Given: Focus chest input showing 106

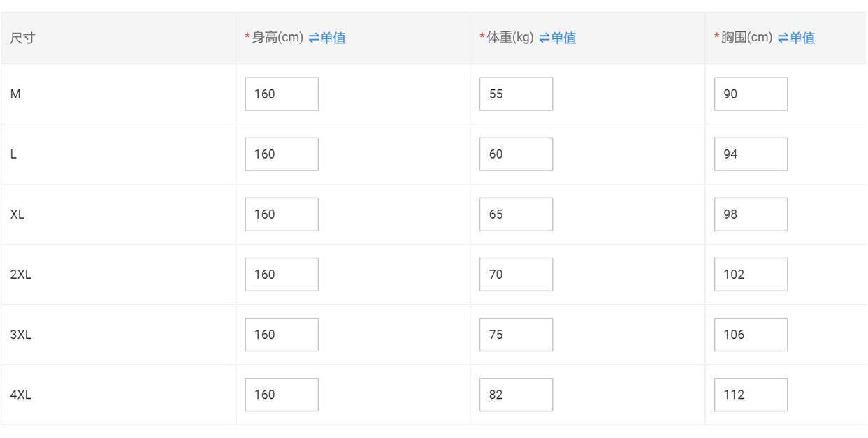Looking at the screenshot, I should 751,334.
